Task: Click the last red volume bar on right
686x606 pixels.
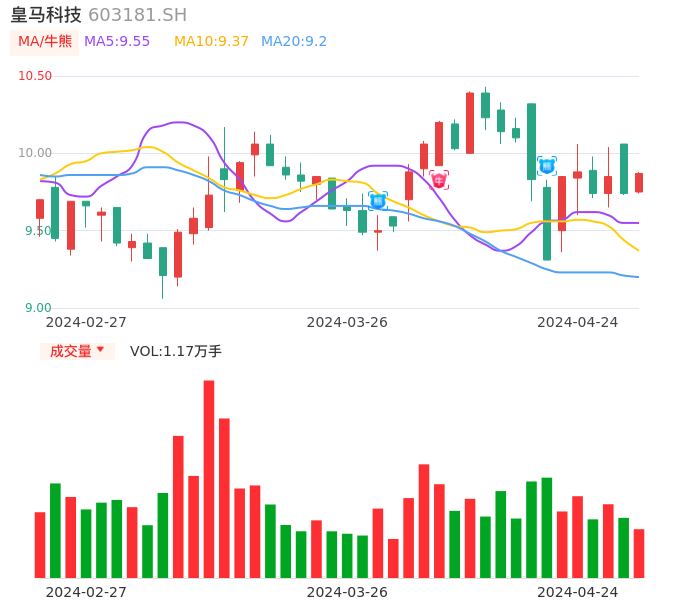Action: pos(639,553)
